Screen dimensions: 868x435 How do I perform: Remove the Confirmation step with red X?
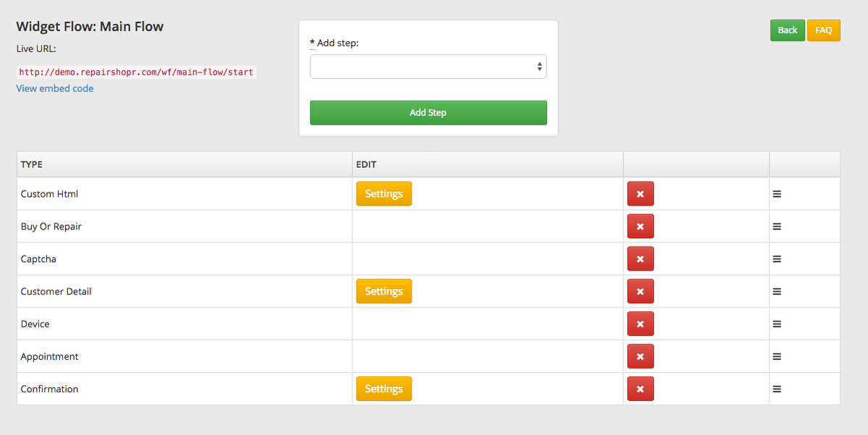640,389
